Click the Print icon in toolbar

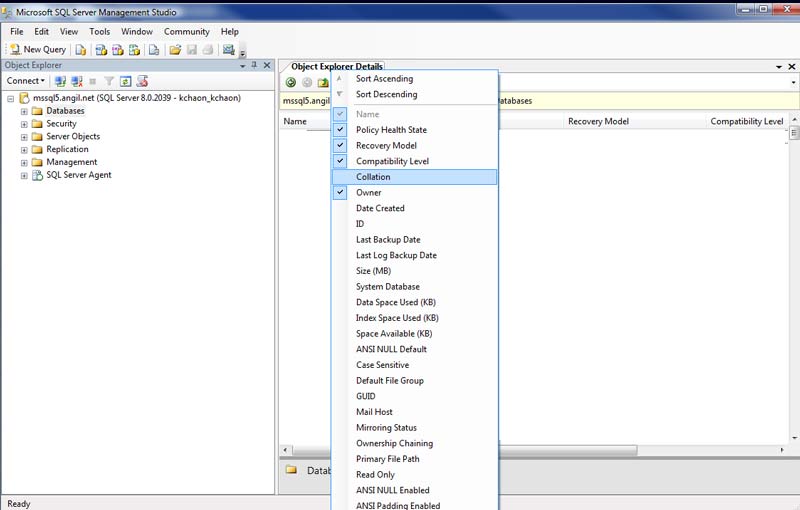(208, 49)
